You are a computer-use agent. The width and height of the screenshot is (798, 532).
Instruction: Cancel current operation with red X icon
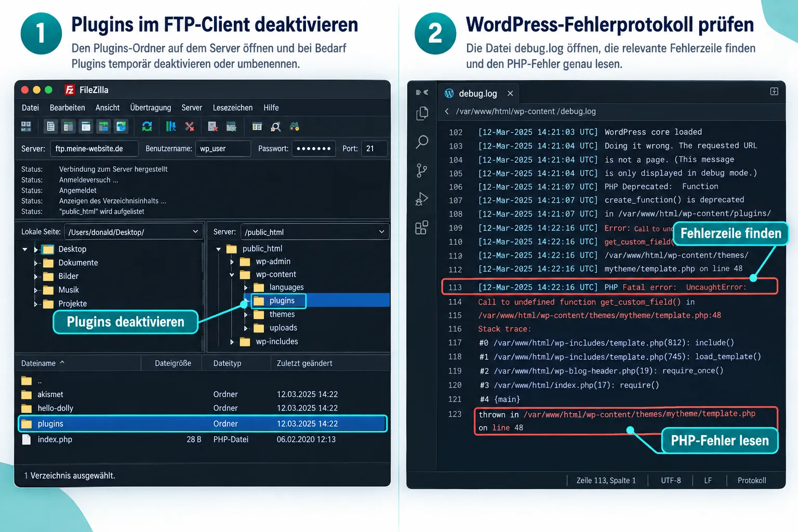(x=190, y=126)
